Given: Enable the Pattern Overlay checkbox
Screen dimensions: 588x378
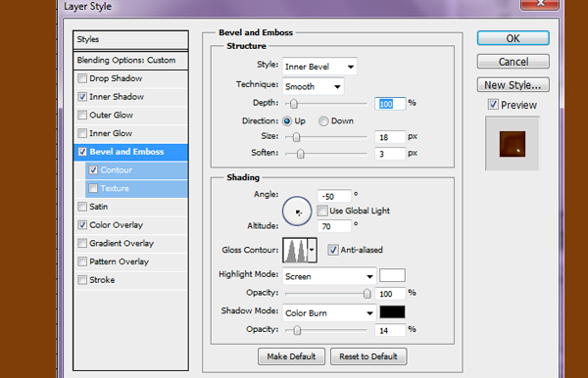Looking at the screenshot, I should click(x=82, y=261).
